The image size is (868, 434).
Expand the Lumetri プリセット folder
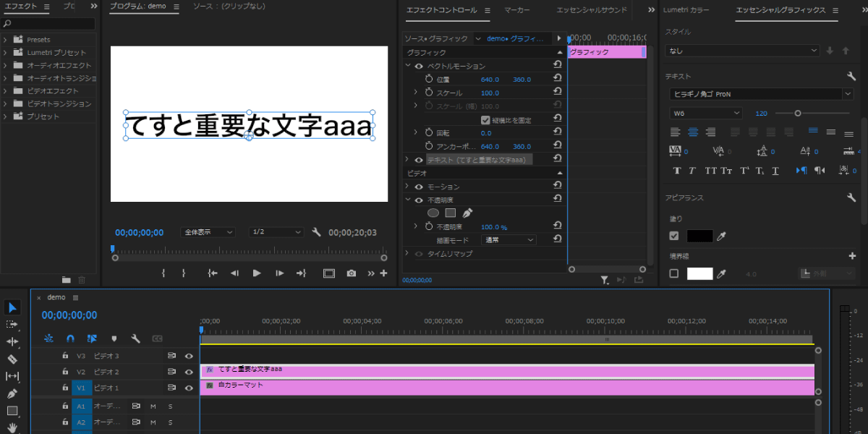click(5, 53)
